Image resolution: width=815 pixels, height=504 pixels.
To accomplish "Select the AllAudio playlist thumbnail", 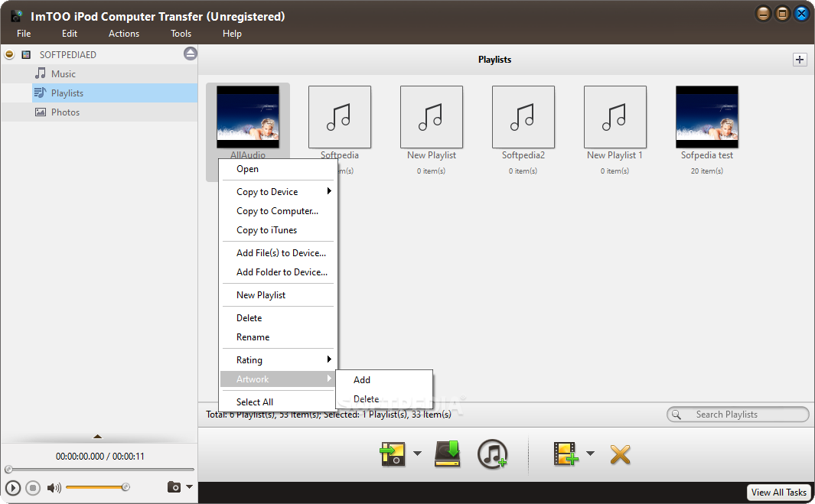I will point(248,117).
